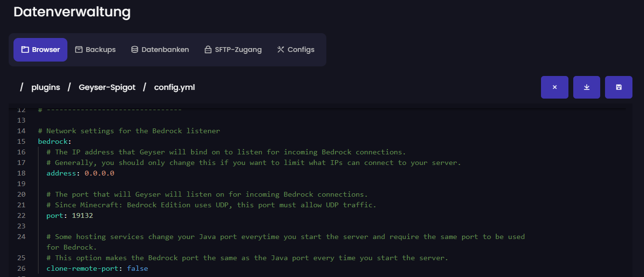Image resolution: width=644 pixels, height=277 pixels.
Task: Click the root slash in the breadcrumb path
Action: pyautogui.click(x=21, y=87)
